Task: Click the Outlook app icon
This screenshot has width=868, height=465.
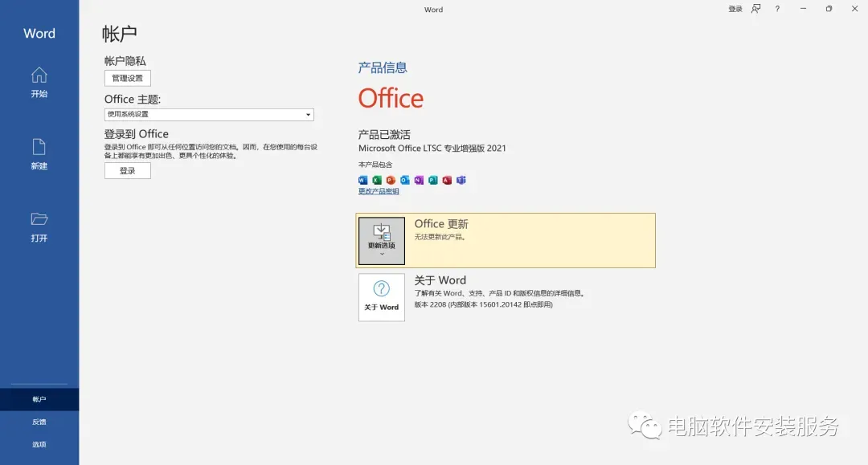Action: point(405,180)
